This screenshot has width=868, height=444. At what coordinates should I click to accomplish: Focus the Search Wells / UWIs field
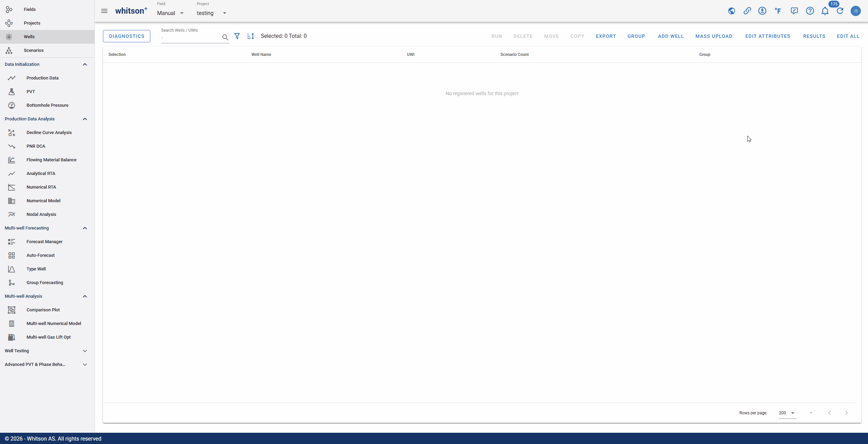pos(191,37)
